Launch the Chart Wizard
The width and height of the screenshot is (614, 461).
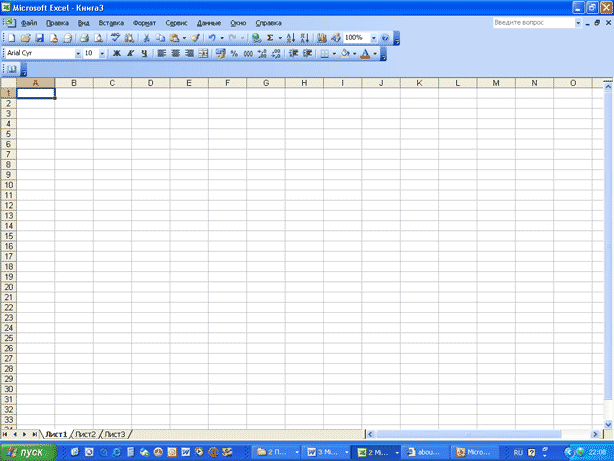(x=322, y=38)
